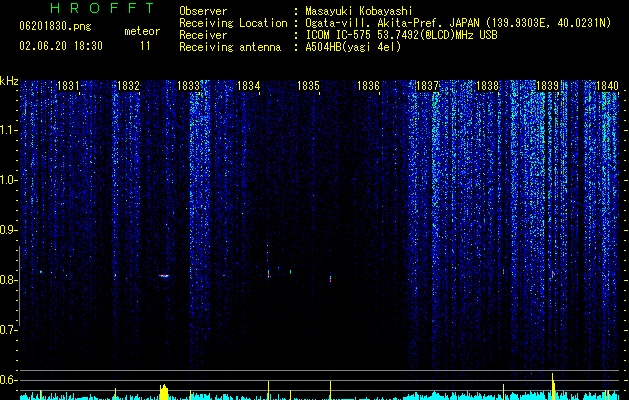Click the observer name Masayuki Kobayashi
Viewport: 629px width, 400px height.
coord(359,11)
